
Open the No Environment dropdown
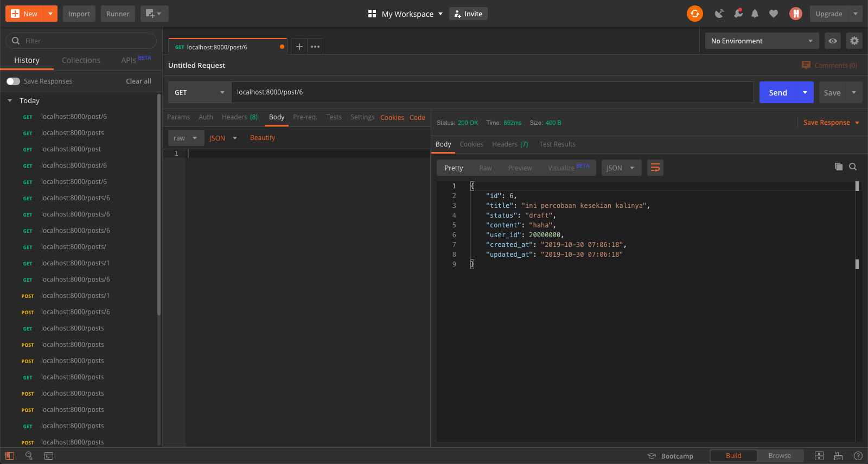pos(761,41)
